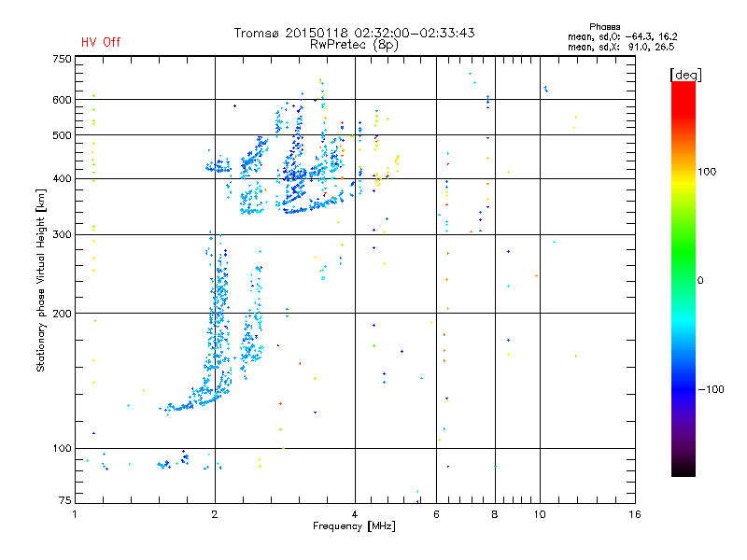Click the x-axis tick label '6'
This screenshot has width=747, height=560.
(436, 514)
